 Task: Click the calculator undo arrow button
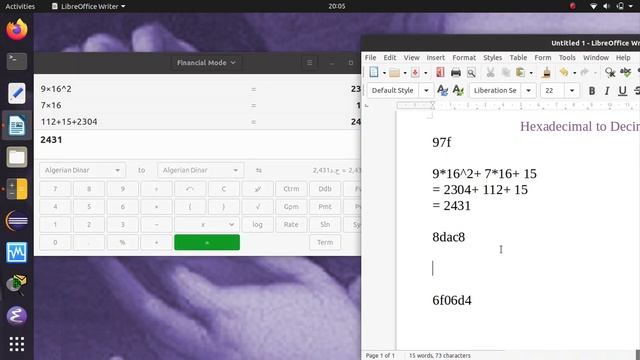tap(190, 189)
